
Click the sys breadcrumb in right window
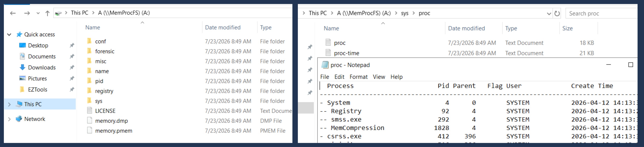(x=405, y=13)
